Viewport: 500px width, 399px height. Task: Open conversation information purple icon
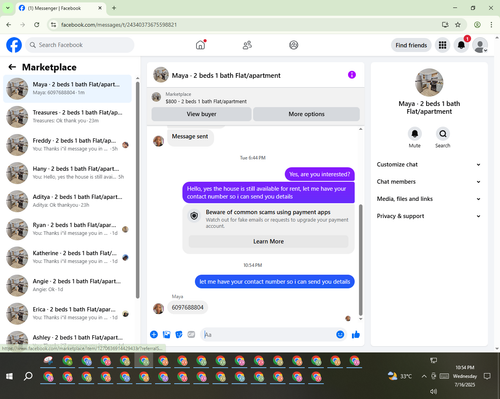point(352,75)
